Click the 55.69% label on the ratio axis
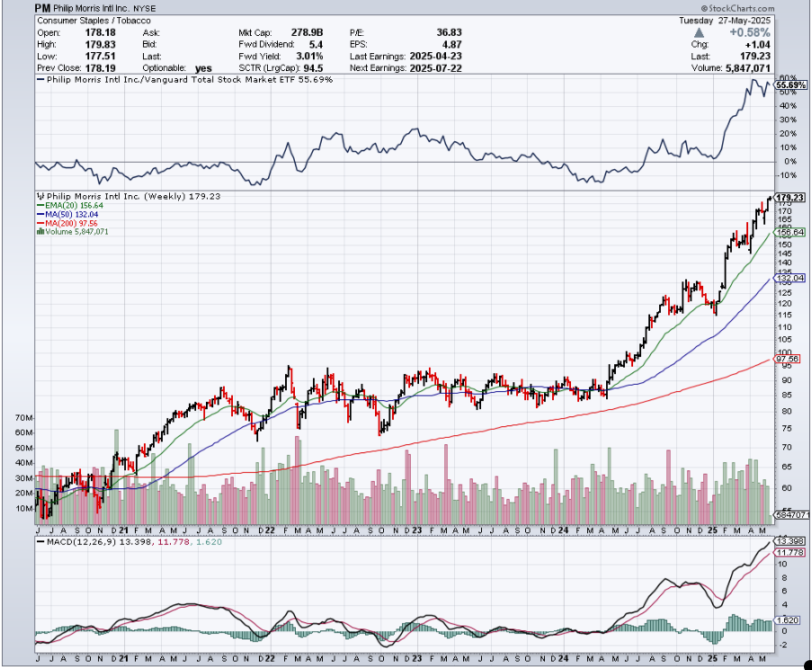The image size is (812, 670). point(790,85)
